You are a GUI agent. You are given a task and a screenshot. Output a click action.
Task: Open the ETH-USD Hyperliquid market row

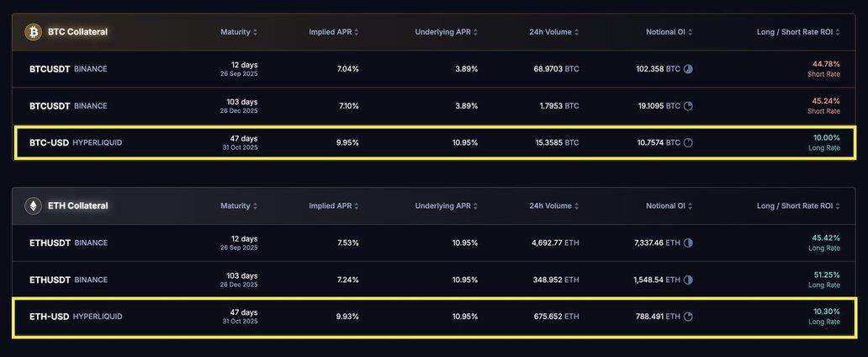coord(434,317)
